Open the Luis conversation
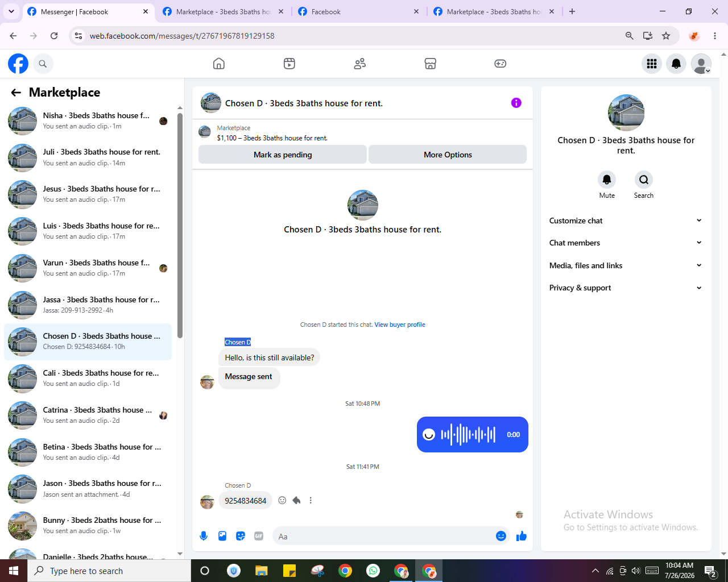Viewport: 728px width, 582px height. [88, 231]
